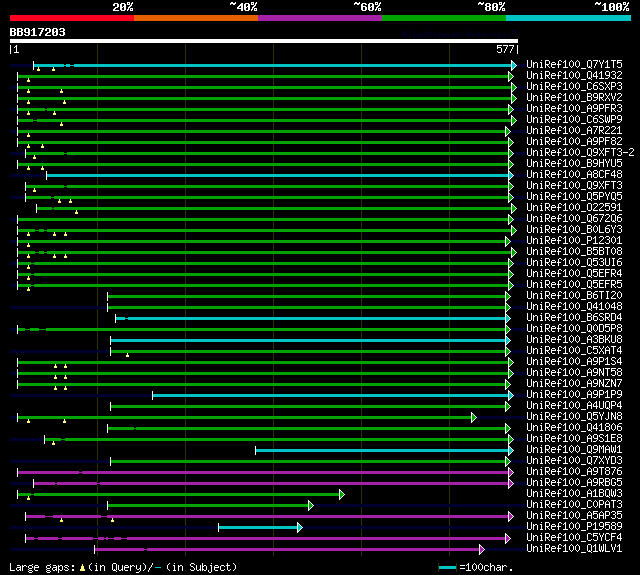Click the cyan alignment bar for UniRef100_Q9MAW1

(x=382, y=451)
